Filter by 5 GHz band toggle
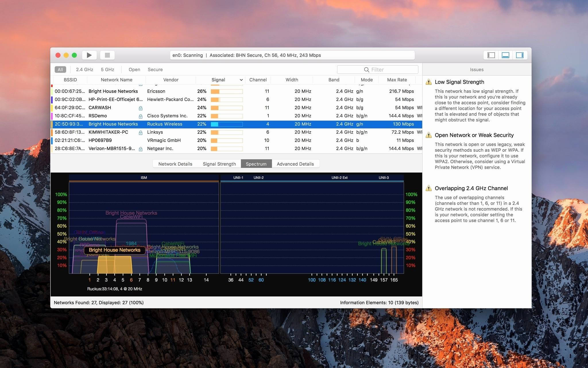Screen dimensions: 588x368 coord(107,70)
